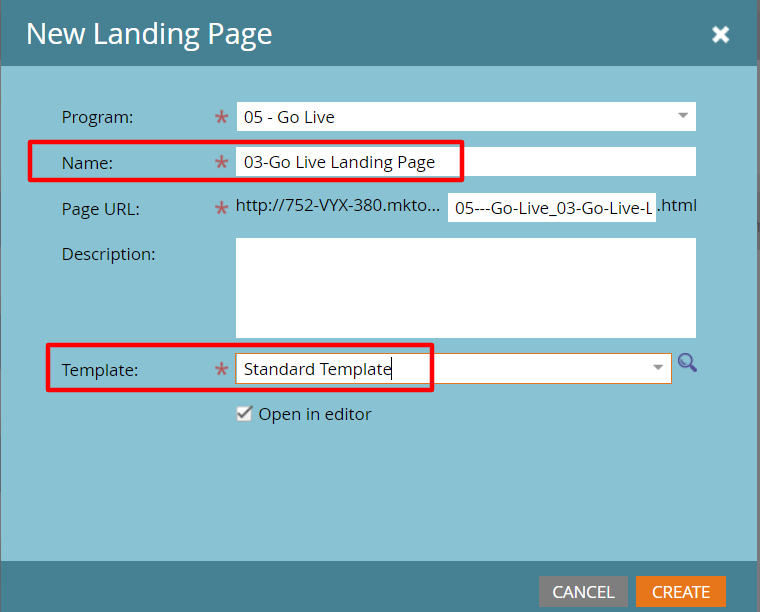Click the Name: label
Viewport: 760px width, 612px height.
tap(87, 163)
